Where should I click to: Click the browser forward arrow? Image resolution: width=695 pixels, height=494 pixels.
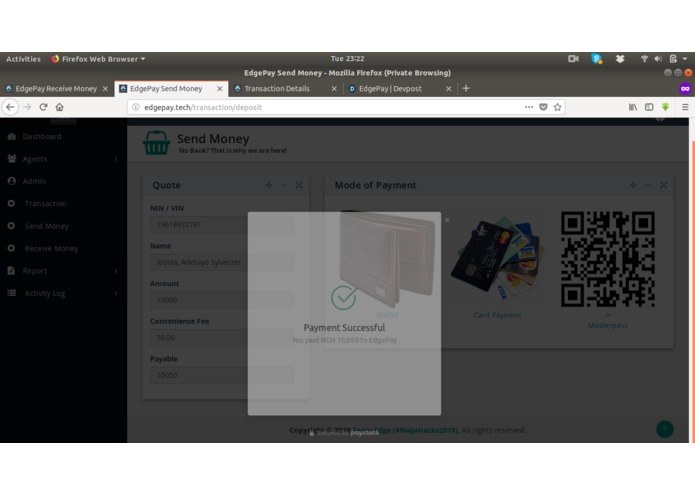tap(27, 107)
